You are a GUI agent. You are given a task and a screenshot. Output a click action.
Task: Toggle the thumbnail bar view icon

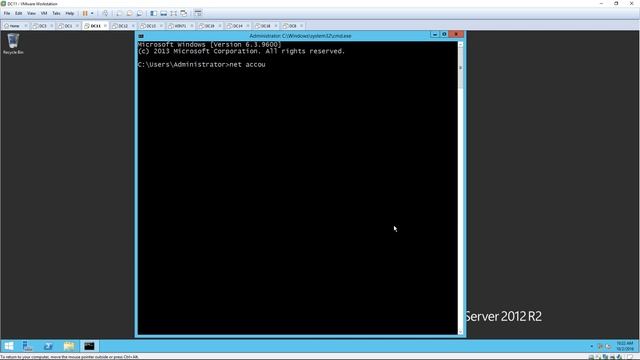(x=163, y=13)
